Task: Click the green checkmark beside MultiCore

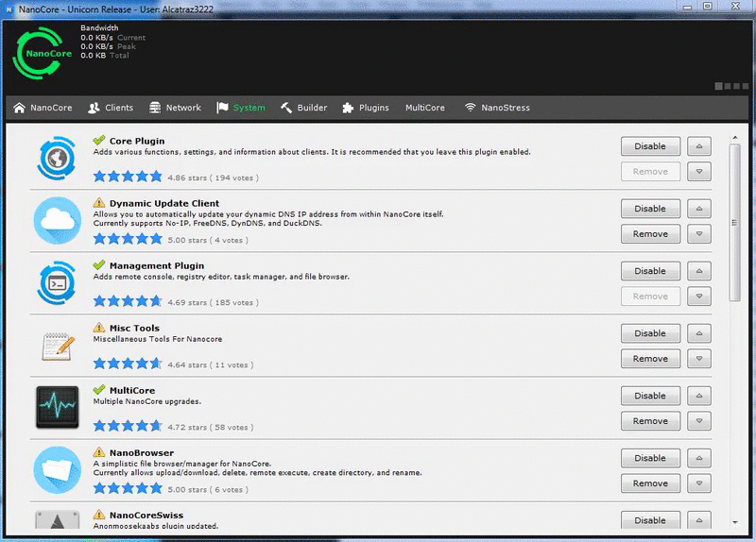Action: pos(99,389)
